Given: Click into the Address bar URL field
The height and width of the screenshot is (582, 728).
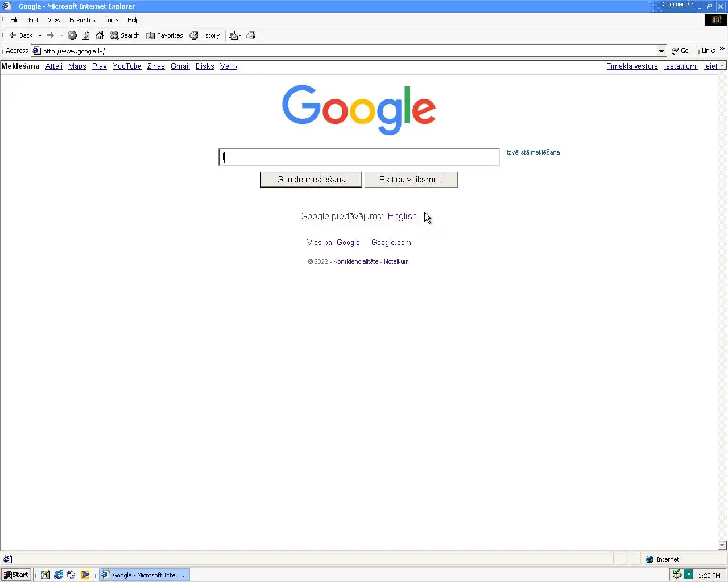Looking at the screenshot, I should [349, 51].
